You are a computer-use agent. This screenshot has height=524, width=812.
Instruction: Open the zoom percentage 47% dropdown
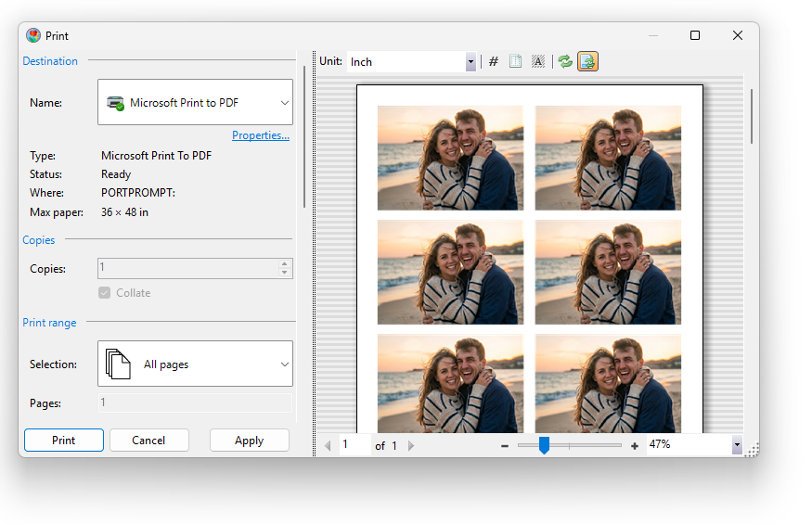pyautogui.click(x=737, y=445)
